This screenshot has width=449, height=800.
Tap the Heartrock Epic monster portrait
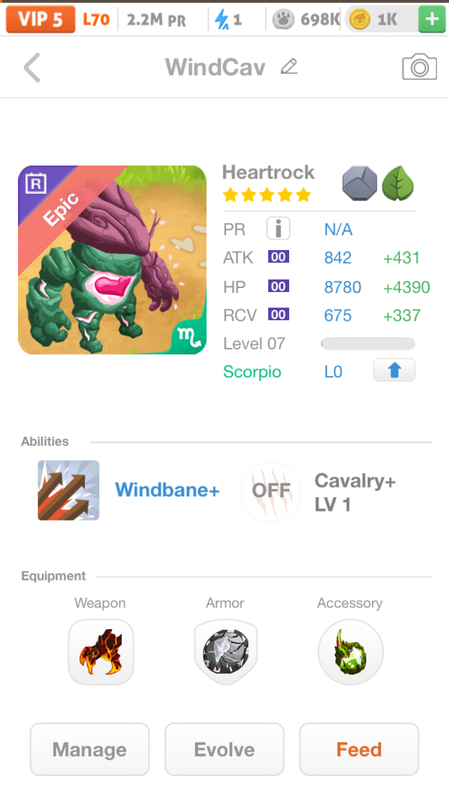(x=112, y=260)
